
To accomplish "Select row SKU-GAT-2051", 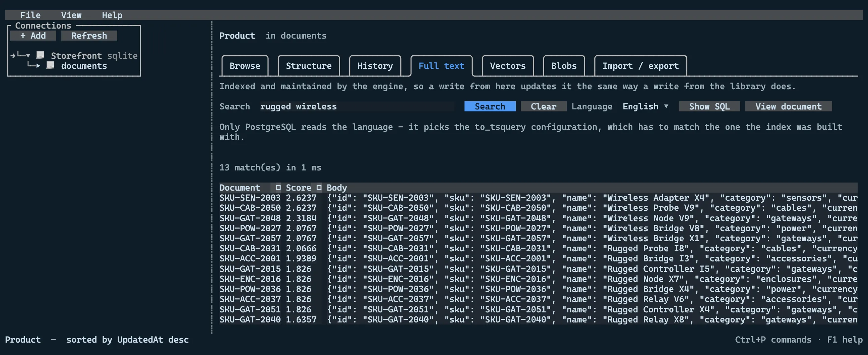I will tap(538, 309).
